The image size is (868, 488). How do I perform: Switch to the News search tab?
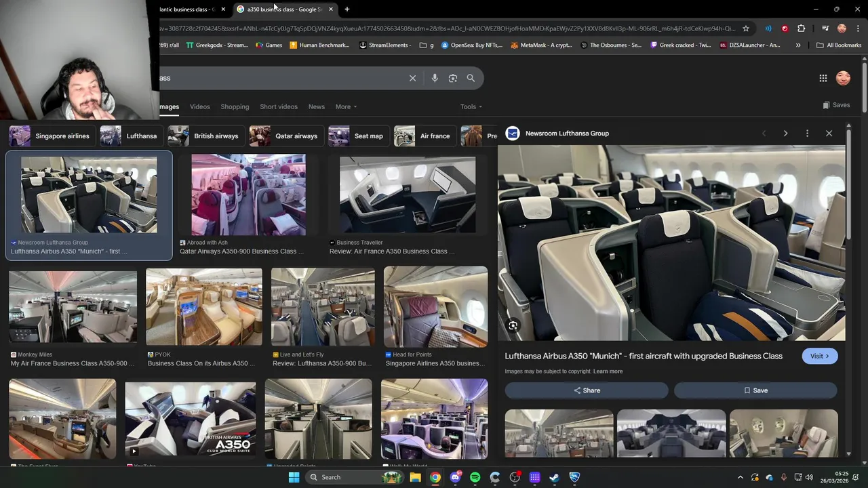click(x=317, y=106)
